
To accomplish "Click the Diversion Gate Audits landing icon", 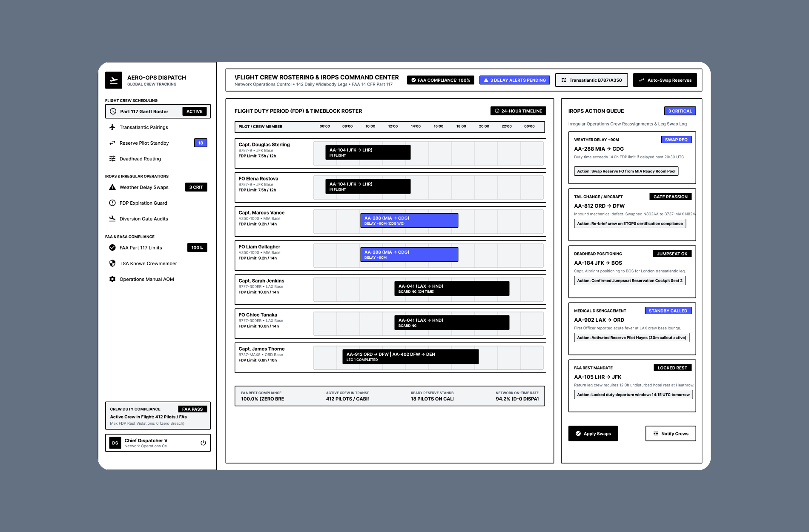I will point(112,219).
